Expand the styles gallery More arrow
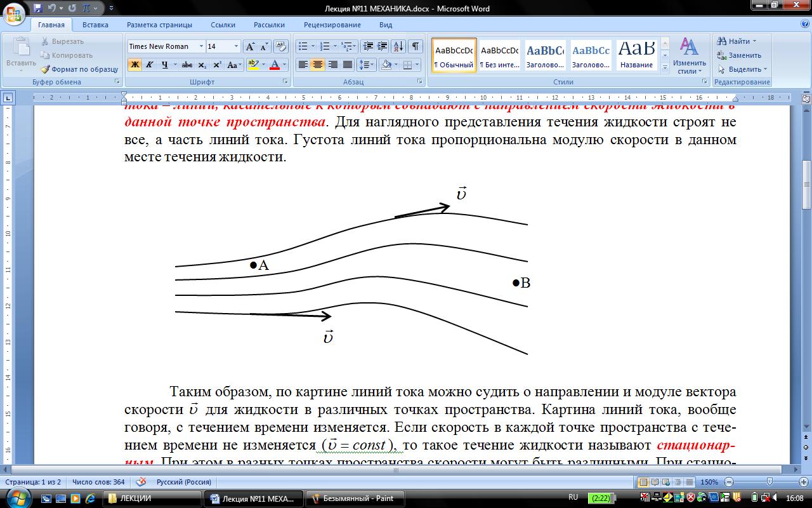The width and height of the screenshot is (812, 508). 664,67
